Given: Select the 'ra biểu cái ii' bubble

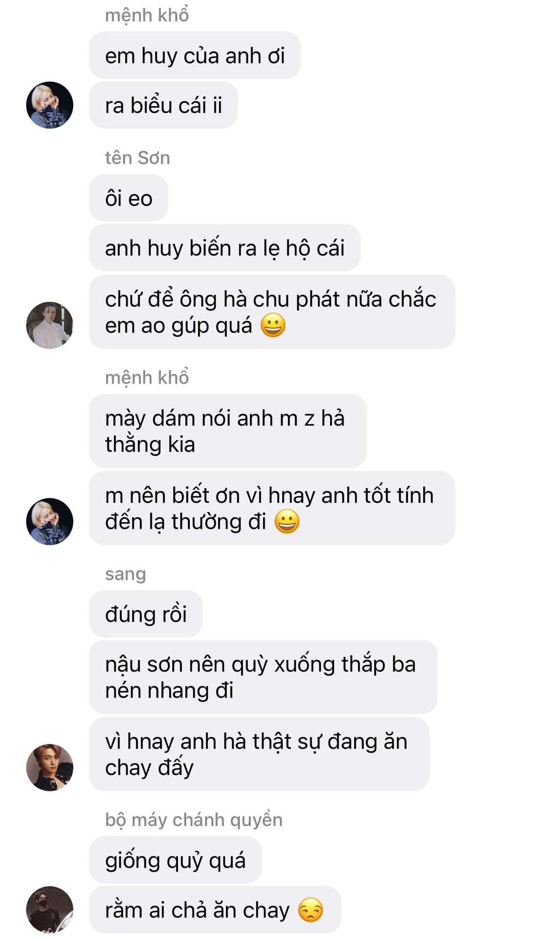Looking at the screenshot, I should [163, 105].
